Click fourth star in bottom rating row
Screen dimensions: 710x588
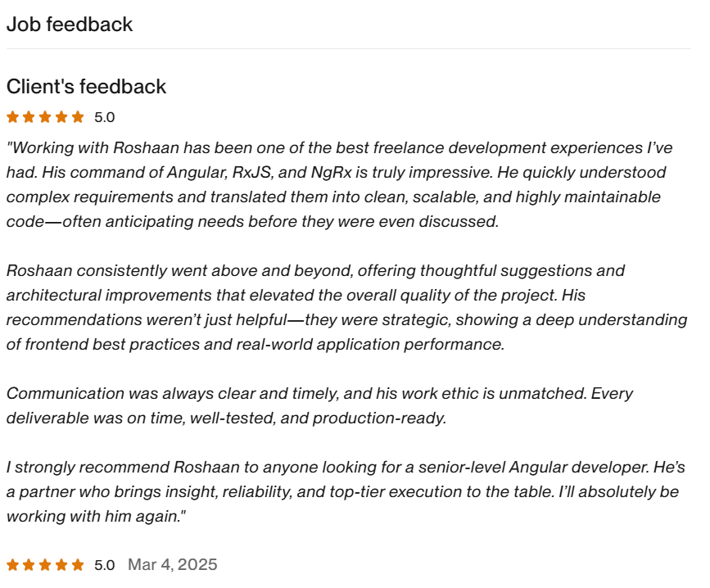pos(61,565)
